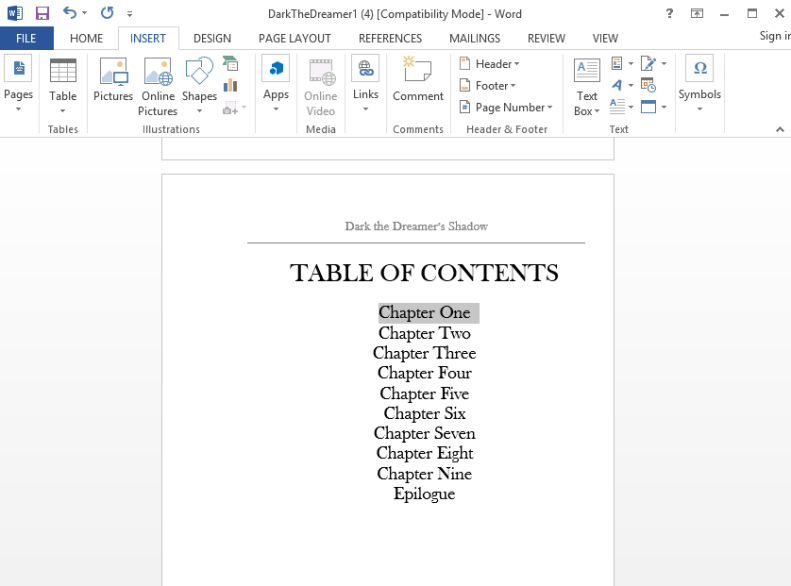Insert a Chart from Illustrations group
Viewport: 791px width, 586px height.
click(231, 85)
